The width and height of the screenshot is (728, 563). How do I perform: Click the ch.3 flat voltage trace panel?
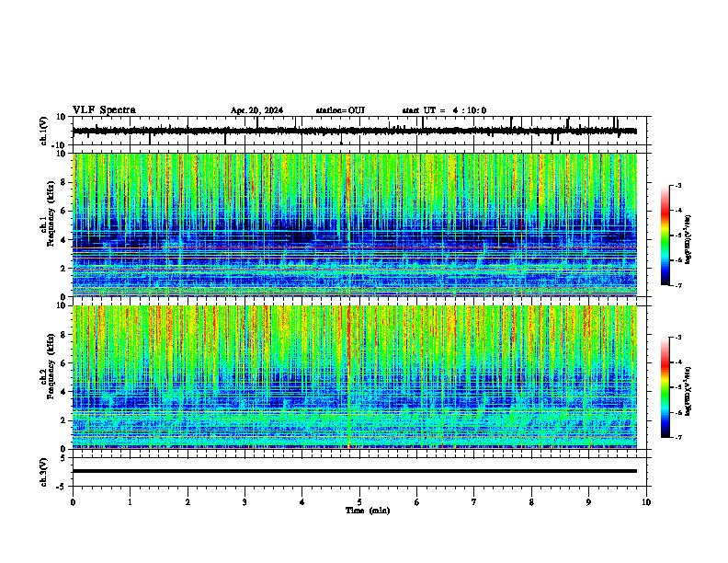tap(361, 472)
